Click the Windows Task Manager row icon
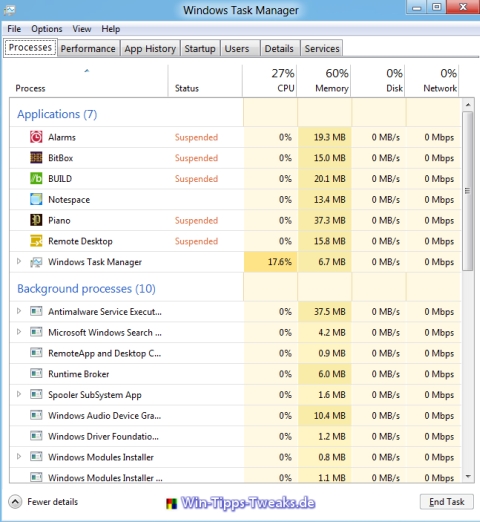Viewport: 480px width, 522px height. pyautogui.click(x=36, y=262)
